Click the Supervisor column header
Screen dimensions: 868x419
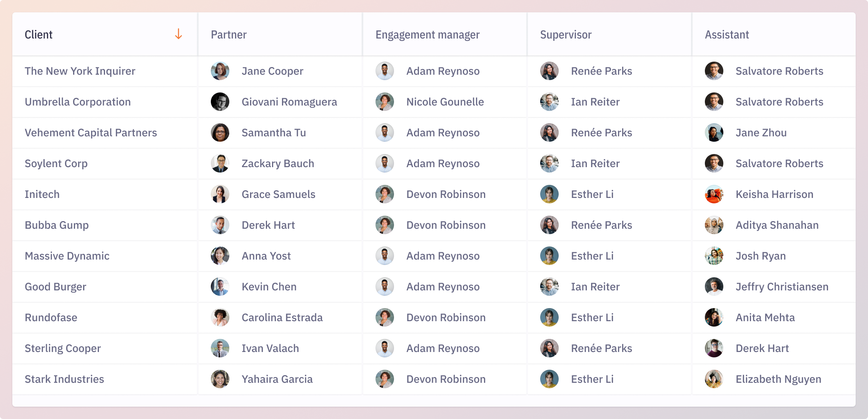(x=566, y=35)
